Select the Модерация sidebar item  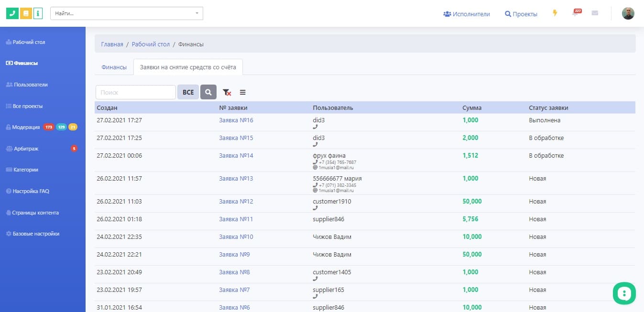point(26,127)
